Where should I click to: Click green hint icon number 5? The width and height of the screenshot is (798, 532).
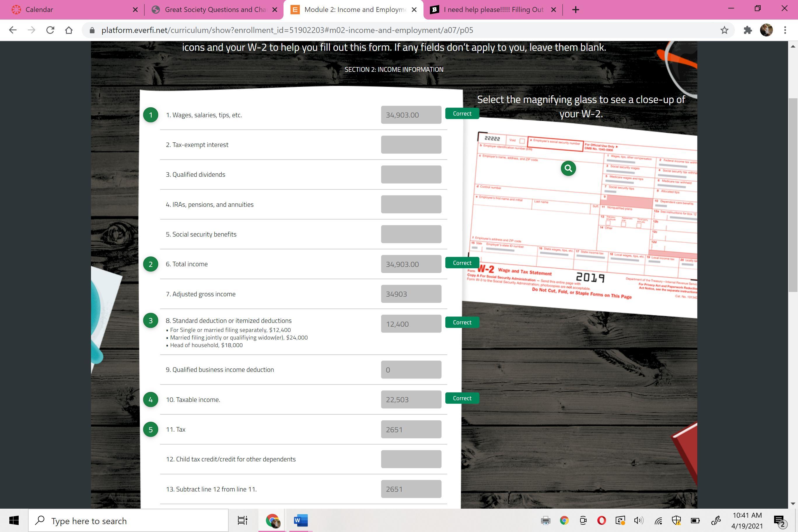click(x=150, y=429)
